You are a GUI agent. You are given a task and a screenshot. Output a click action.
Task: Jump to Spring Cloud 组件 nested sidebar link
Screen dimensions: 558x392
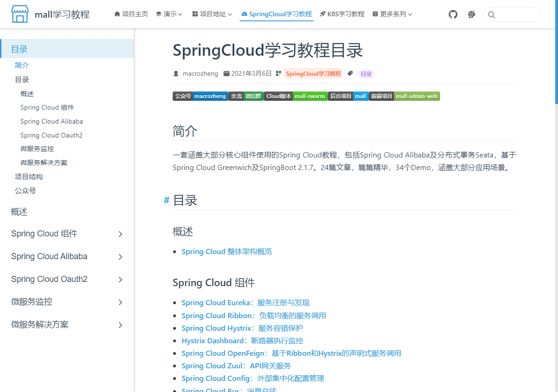(x=47, y=107)
